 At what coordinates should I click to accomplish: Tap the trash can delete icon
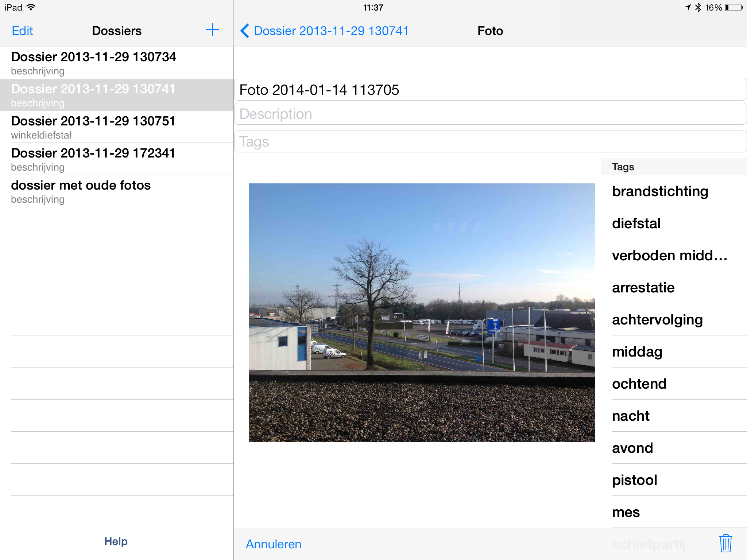pyautogui.click(x=725, y=543)
